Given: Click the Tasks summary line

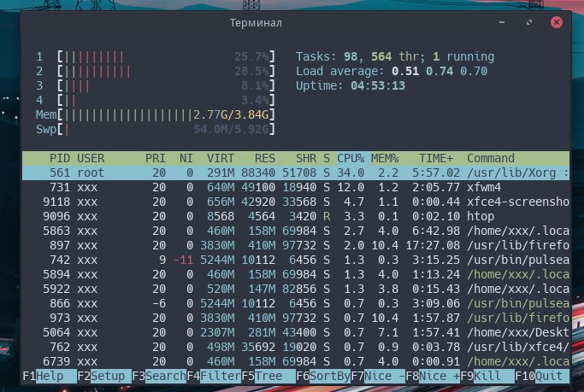Looking at the screenshot, I should (x=395, y=57).
